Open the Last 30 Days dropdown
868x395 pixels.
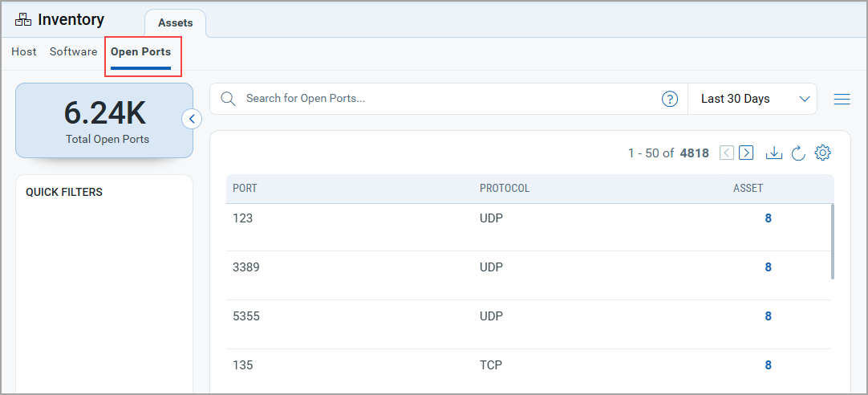(x=752, y=100)
